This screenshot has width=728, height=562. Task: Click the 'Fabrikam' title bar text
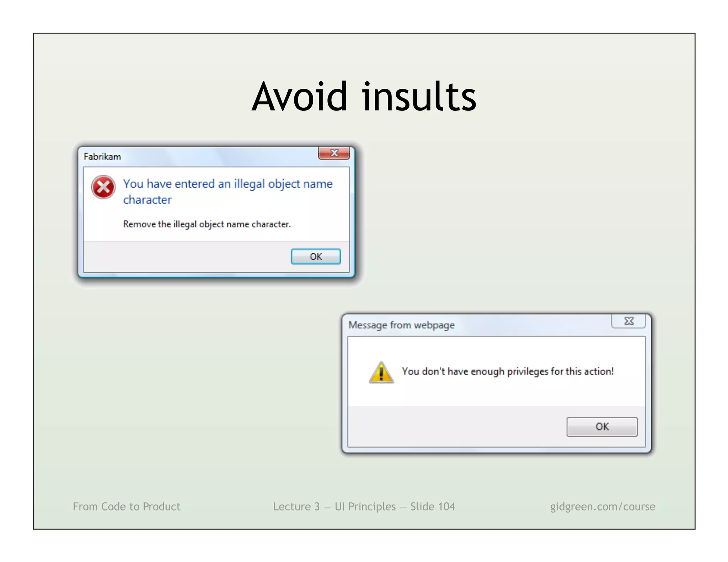(x=102, y=157)
